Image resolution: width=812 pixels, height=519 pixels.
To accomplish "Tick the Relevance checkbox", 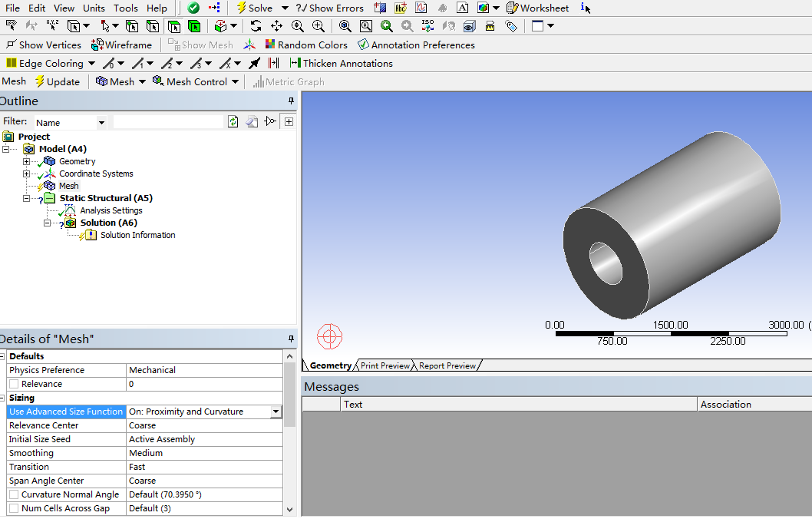I will pyautogui.click(x=14, y=384).
